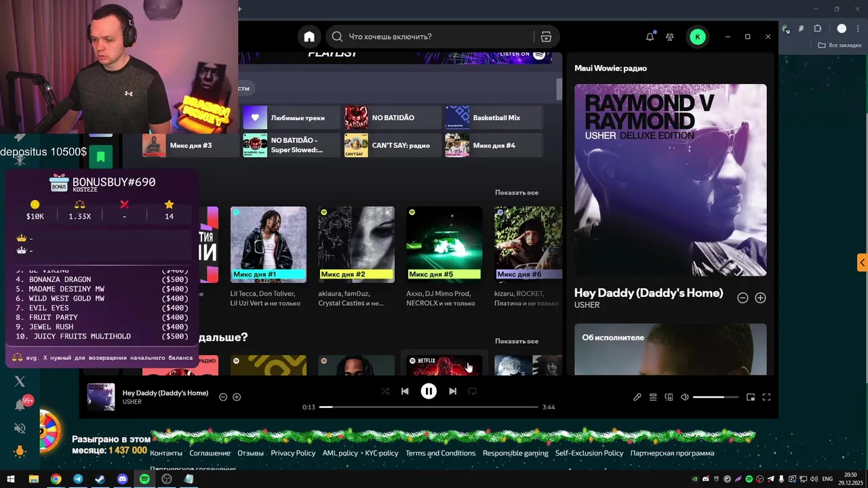This screenshot has width=868, height=488.
Task: Click the Контакты footer link
Action: [166, 453]
